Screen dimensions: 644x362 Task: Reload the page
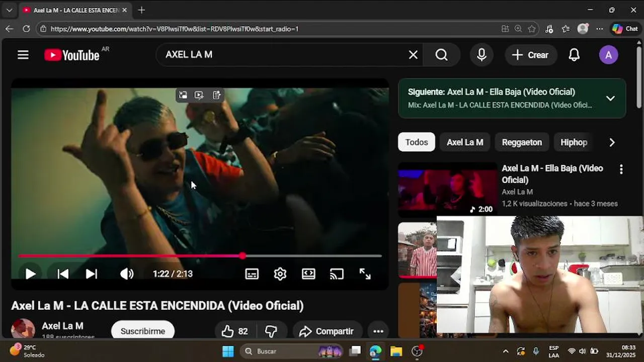[x=26, y=29]
